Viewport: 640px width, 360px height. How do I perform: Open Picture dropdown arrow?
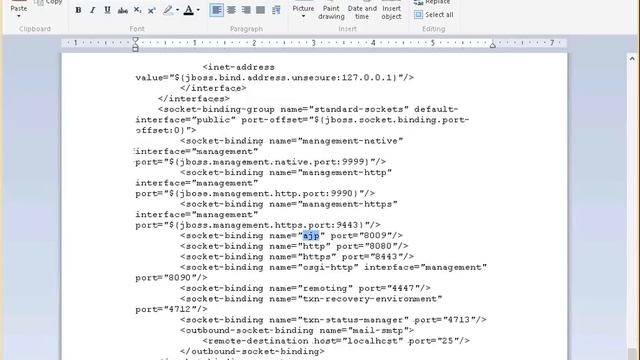coord(303,16)
